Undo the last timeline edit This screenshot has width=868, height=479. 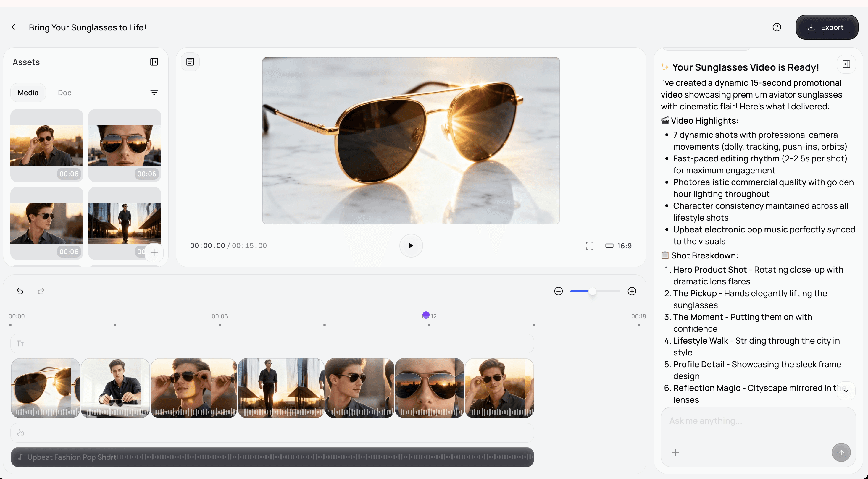coord(20,291)
